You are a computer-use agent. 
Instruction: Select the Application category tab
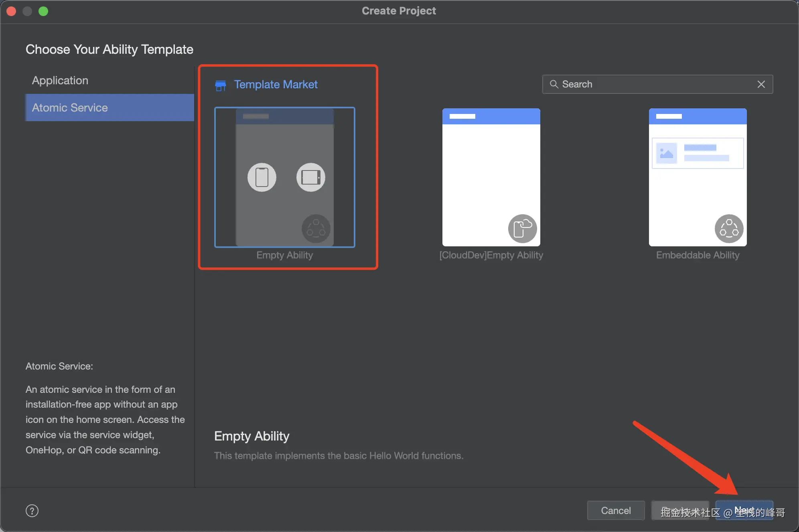(x=60, y=80)
